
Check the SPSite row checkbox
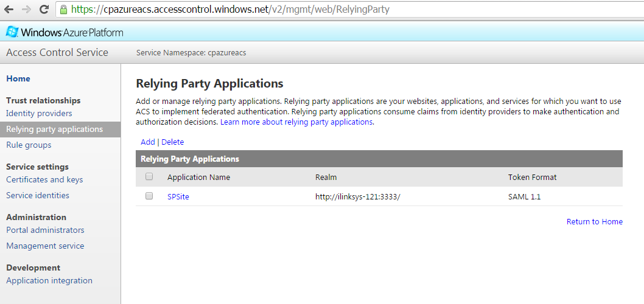(x=149, y=196)
